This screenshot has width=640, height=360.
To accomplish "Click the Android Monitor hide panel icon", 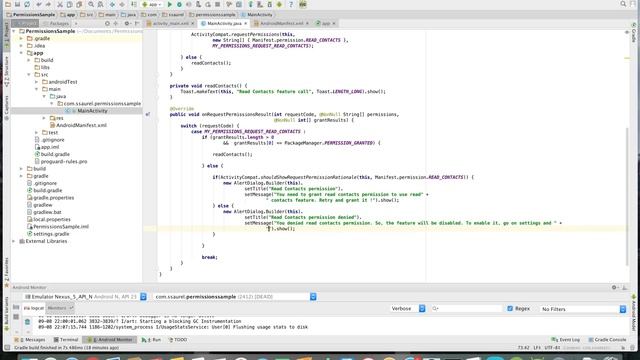I will pos(624,287).
